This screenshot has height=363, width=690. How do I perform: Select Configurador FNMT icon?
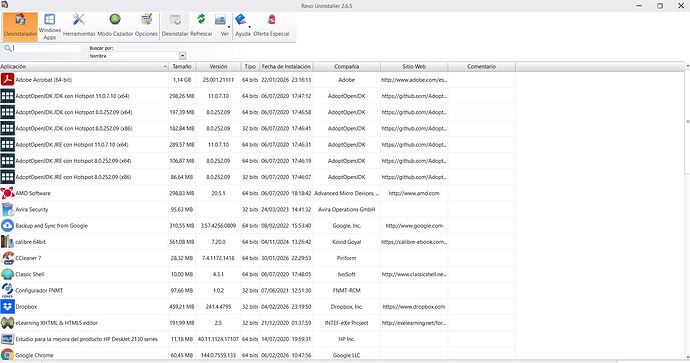[7, 290]
